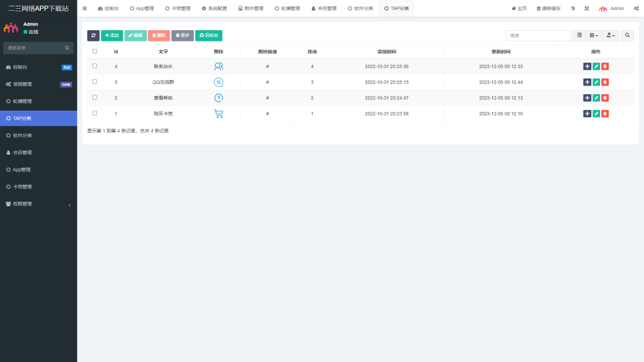
Task: Toggle fullscreen mode icon in header
Action: click(587, 9)
